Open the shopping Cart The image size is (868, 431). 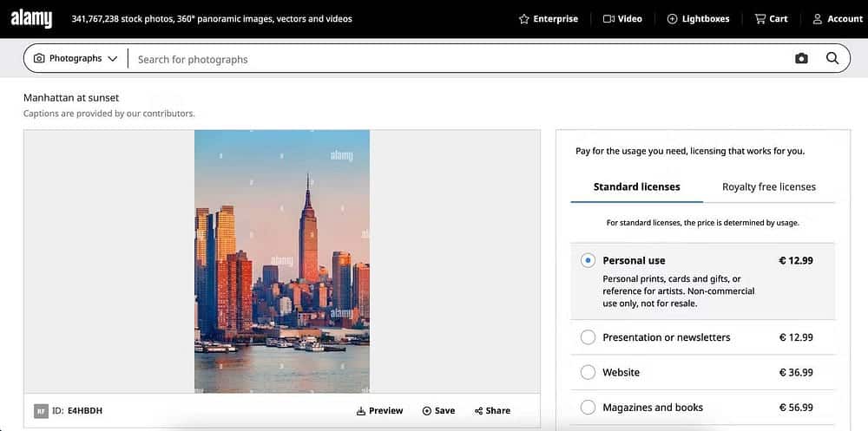pos(771,19)
